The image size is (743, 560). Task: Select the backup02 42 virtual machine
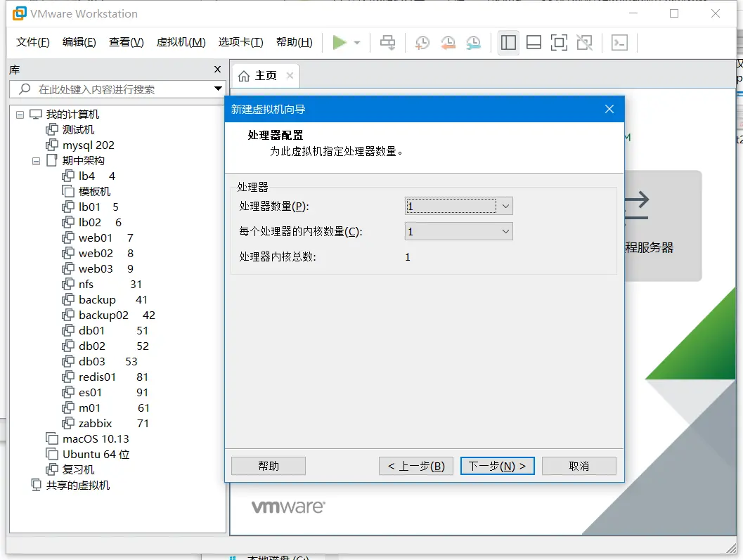(x=108, y=315)
